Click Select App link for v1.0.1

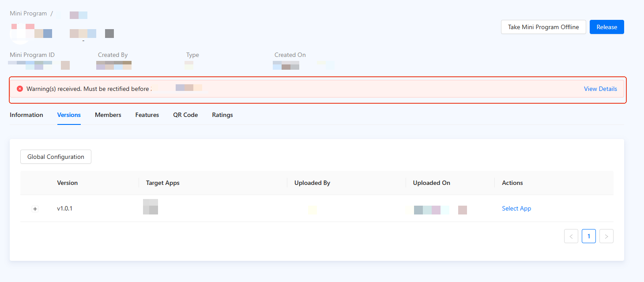tap(516, 208)
